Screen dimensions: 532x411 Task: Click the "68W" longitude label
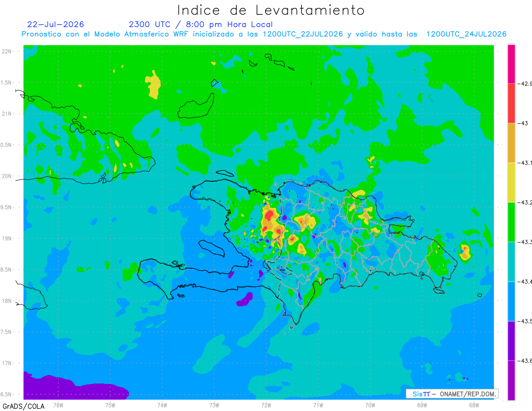click(x=473, y=405)
